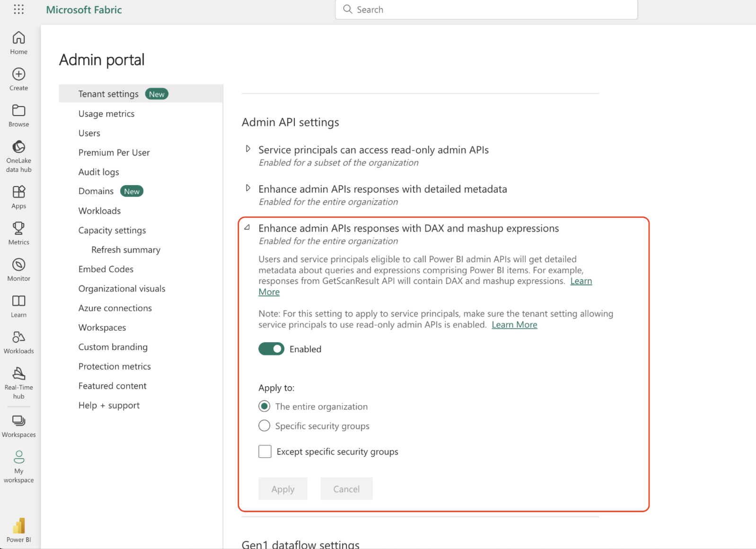Click the Search input field
756x549 pixels.
486,9
